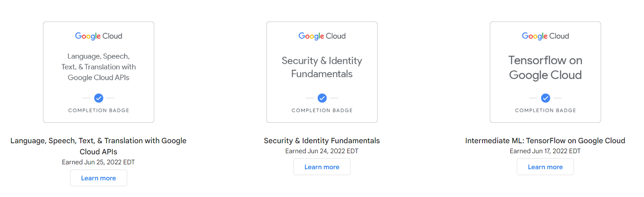Click Learn more under Intermediate ML TensorFlow
644x197 pixels.
point(545,167)
